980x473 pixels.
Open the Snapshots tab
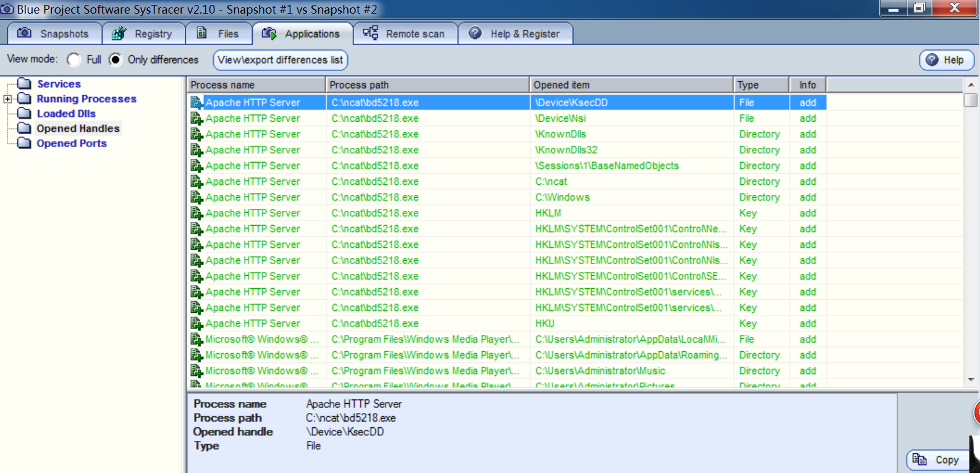[x=54, y=33]
